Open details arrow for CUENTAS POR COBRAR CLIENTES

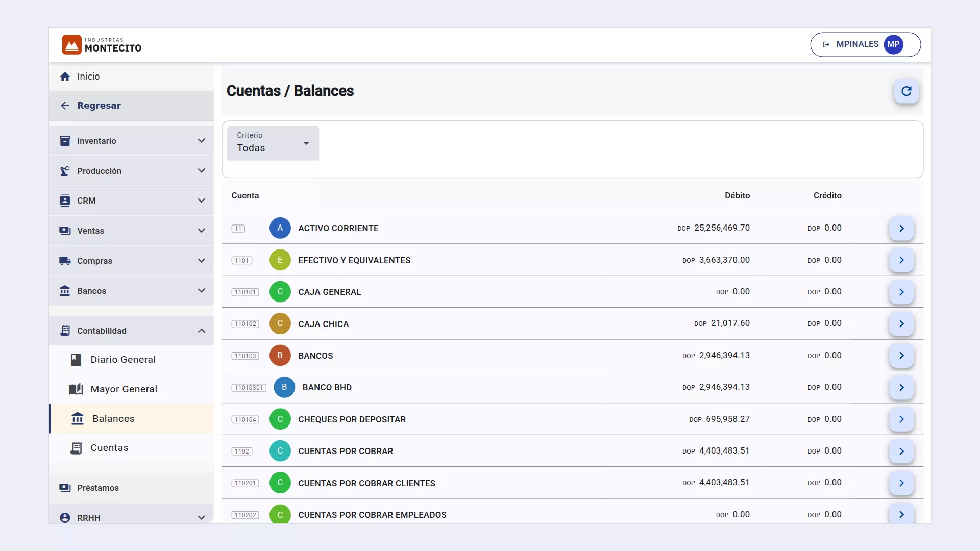[x=901, y=483]
